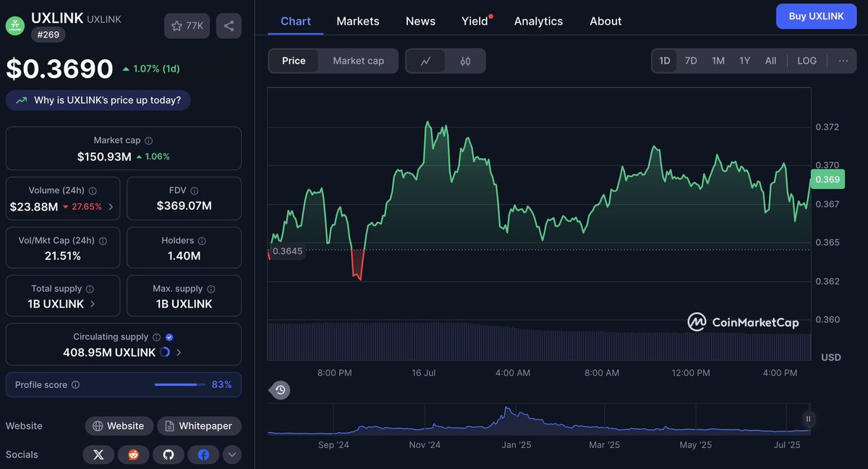Image resolution: width=868 pixels, height=469 pixels.
Task: Click the UXLINK coin logo icon
Action: [x=15, y=25]
